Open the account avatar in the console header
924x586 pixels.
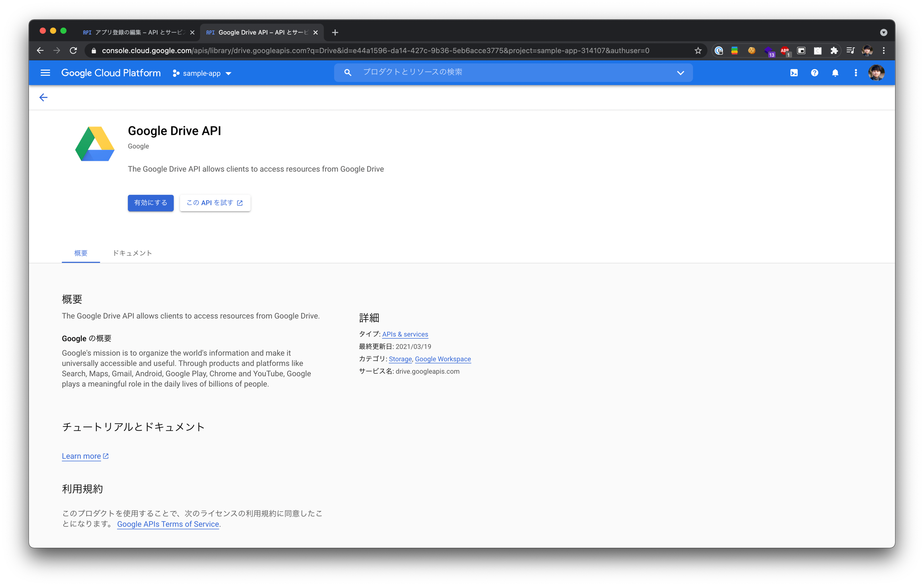(x=876, y=73)
